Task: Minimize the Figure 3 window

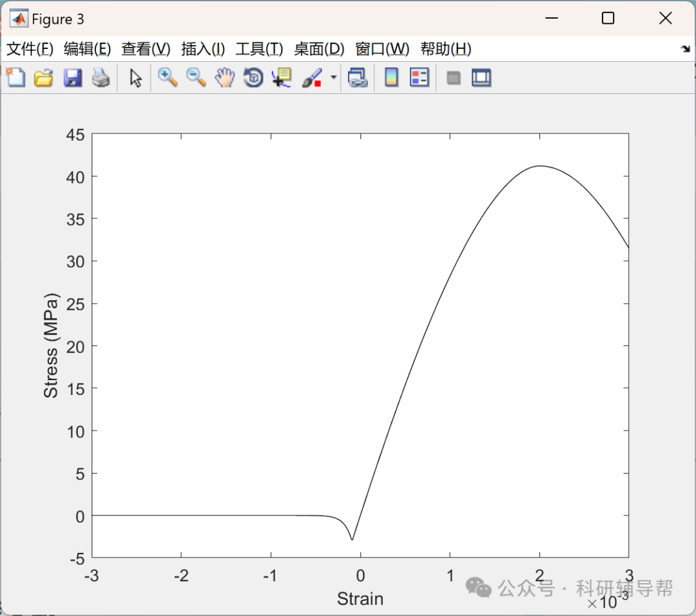Action: pyautogui.click(x=552, y=18)
